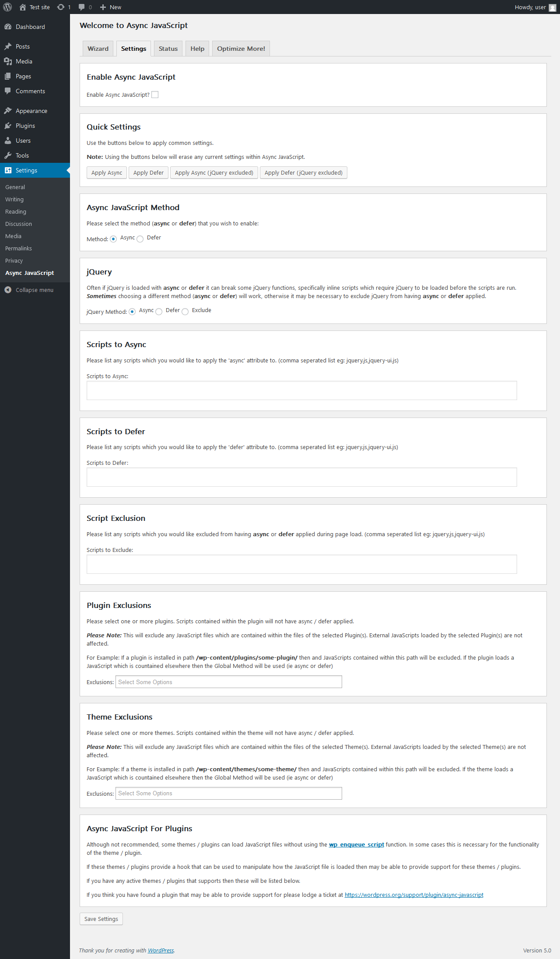Image resolution: width=560 pixels, height=959 pixels.
Task: Open the Theme Exclusions select box
Action: coord(228,793)
